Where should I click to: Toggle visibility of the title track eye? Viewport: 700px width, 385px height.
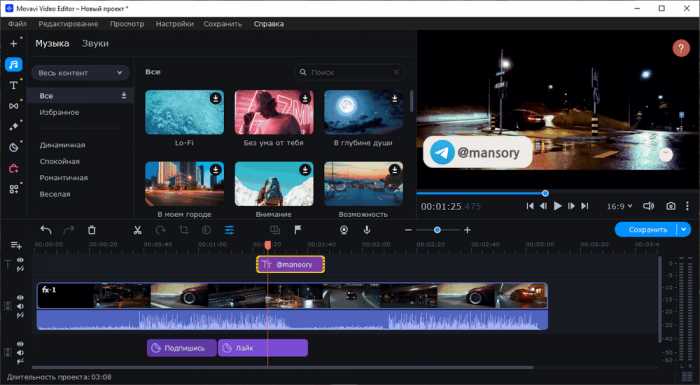coord(20,260)
